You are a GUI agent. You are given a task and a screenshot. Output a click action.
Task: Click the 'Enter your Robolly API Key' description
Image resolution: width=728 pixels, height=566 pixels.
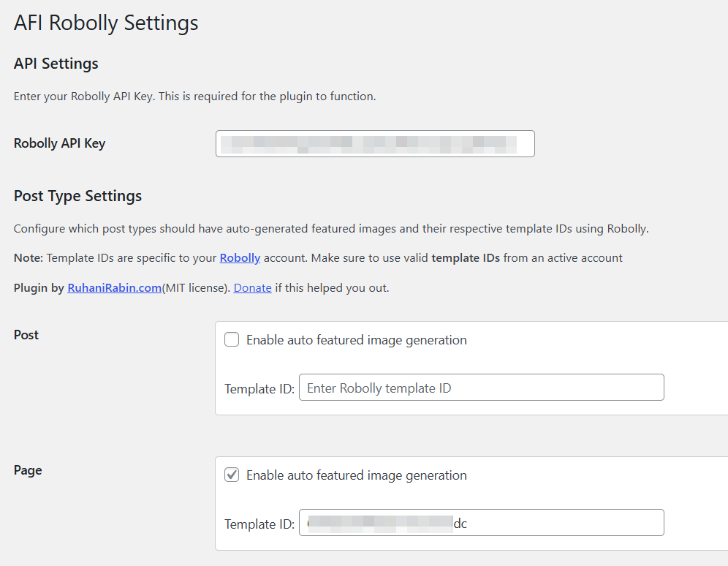194,97
